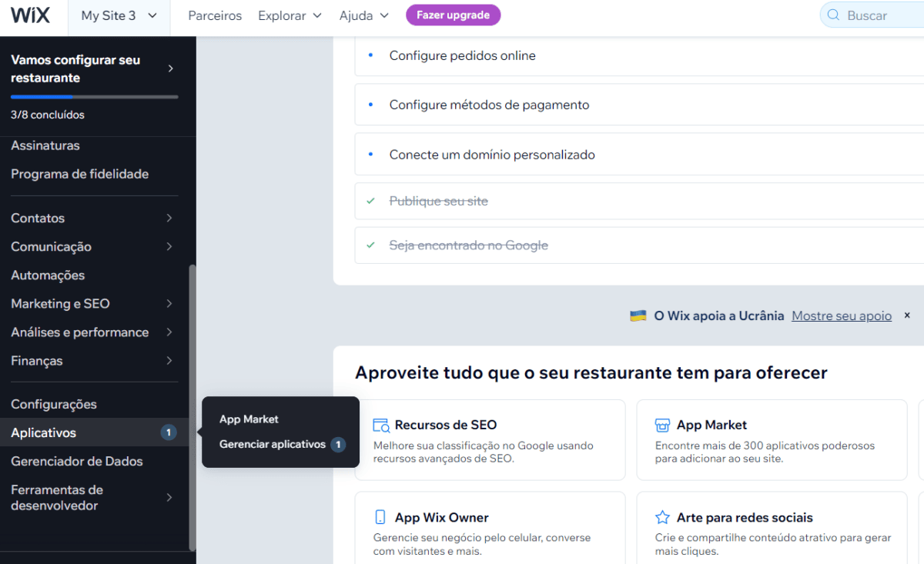Viewport: 924px width, 564px height.
Task: Open the My Site 3 dropdown
Action: coord(118,15)
